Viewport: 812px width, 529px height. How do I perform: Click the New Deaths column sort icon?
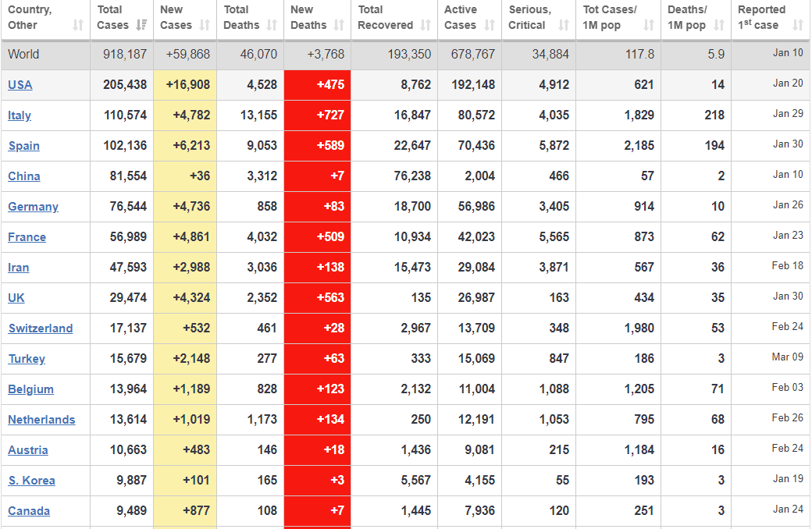pos(339,26)
